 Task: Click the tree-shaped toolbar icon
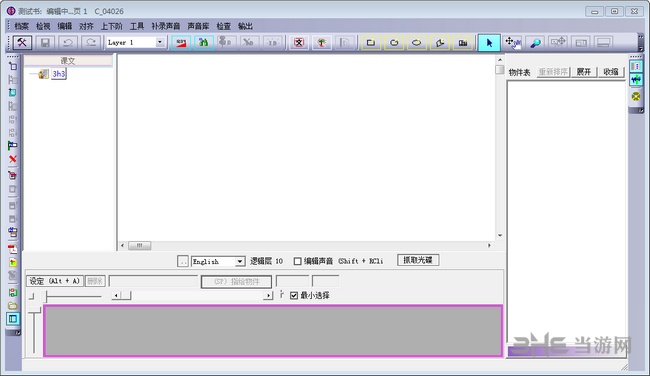[x=322, y=42]
